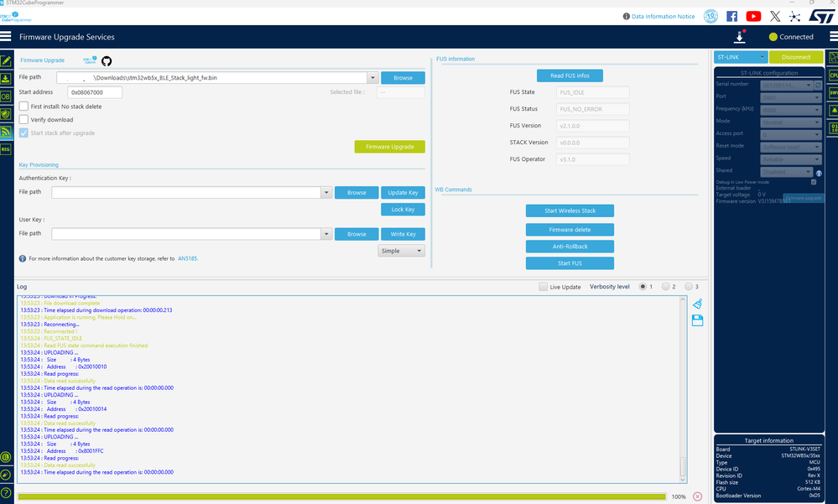Open the Option Bytes OB icon
The height and width of the screenshot is (504, 838).
coord(6,96)
